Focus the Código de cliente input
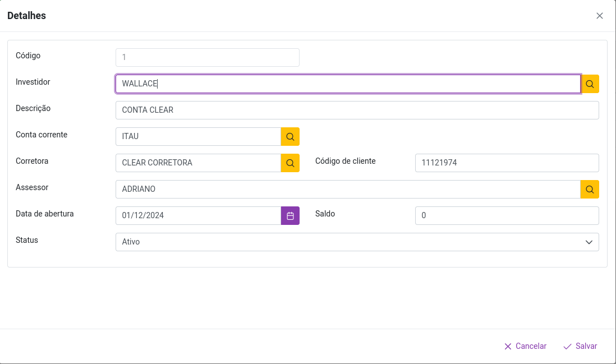The width and height of the screenshot is (616, 364). click(x=507, y=163)
